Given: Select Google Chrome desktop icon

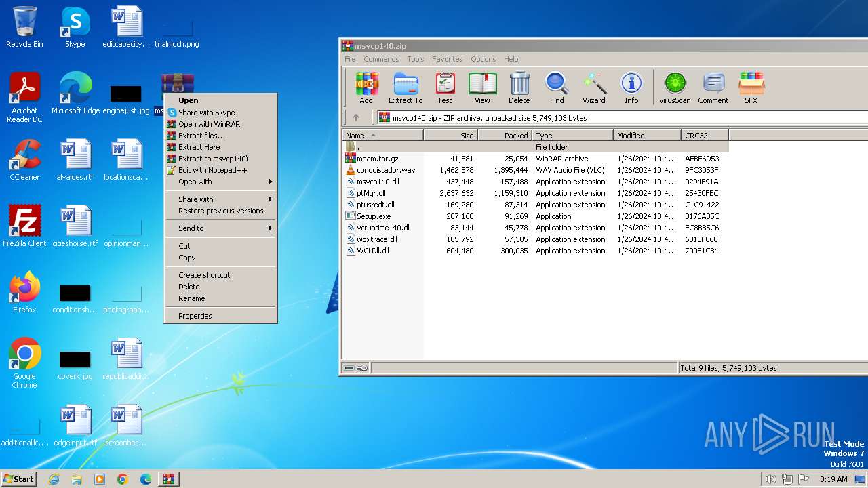Looking at the screenshot, I should tap(24, 363).
